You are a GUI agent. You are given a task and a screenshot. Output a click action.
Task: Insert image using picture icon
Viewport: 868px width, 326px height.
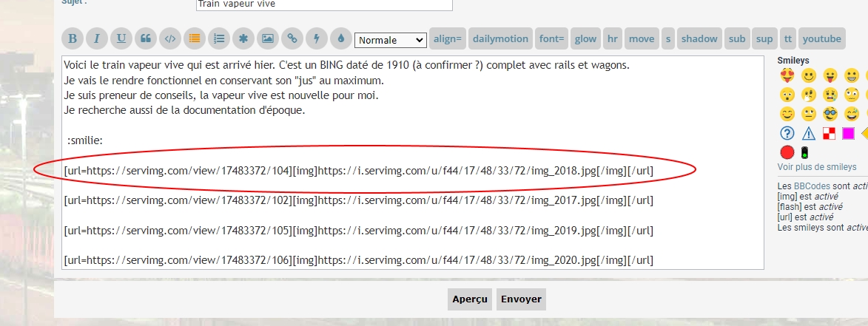tap(268, 39)
